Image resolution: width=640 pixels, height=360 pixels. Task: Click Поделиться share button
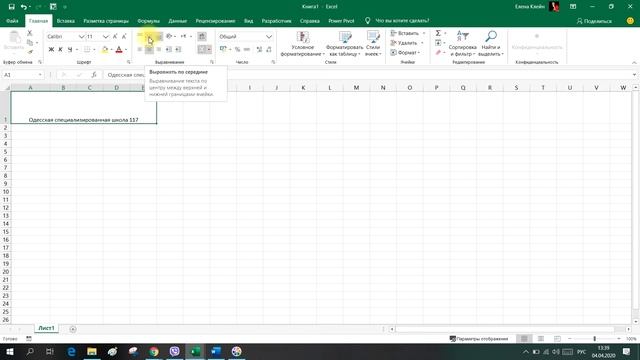point(594,21)
